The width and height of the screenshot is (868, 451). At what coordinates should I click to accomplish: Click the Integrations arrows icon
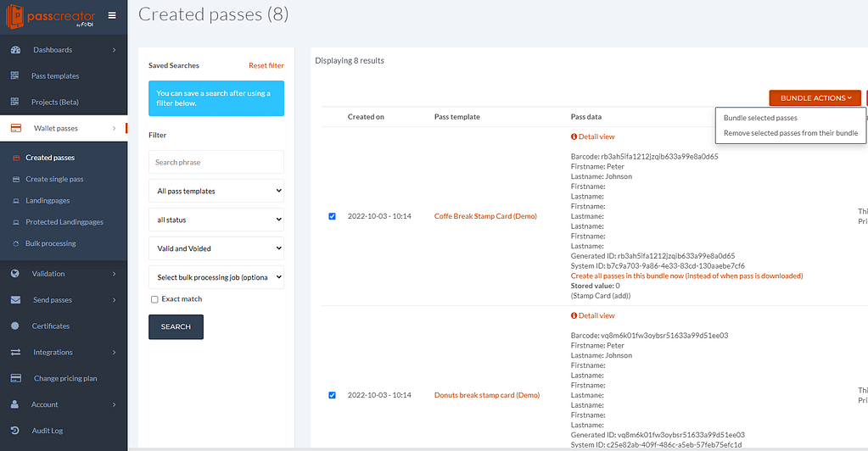[x=15, y=352]
